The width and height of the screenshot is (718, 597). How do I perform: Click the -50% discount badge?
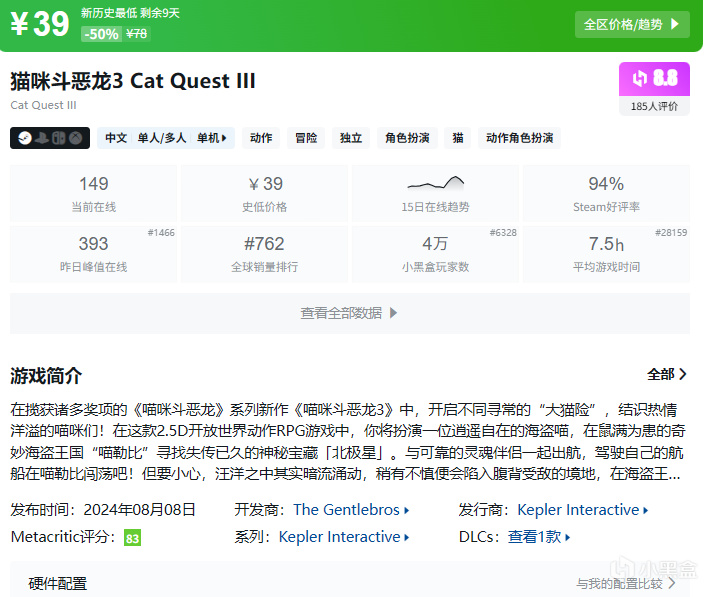tap(101, 34)
